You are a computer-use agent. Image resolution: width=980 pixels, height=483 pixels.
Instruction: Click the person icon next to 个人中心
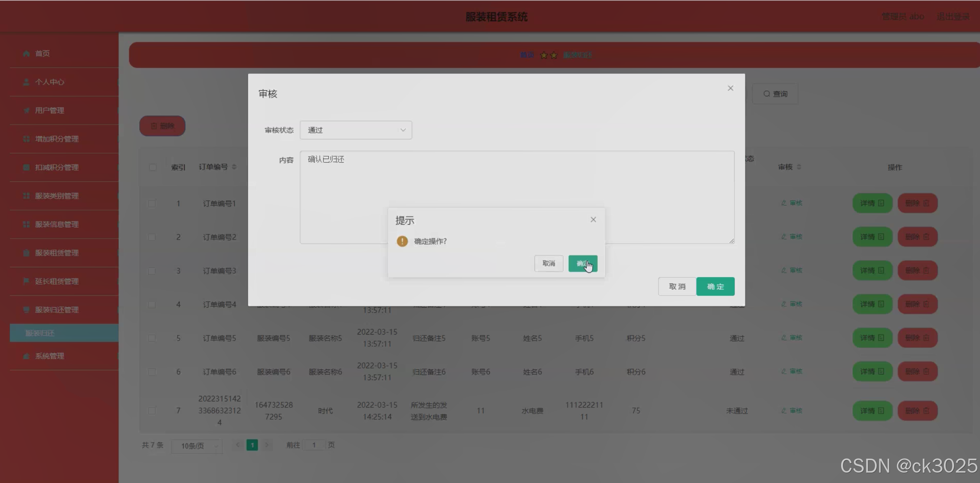point(26,82)
